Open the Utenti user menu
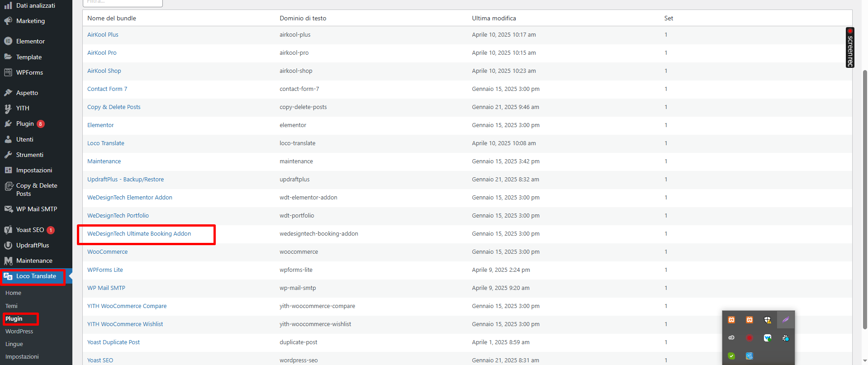The image size is (868, 365). [25, 139]
